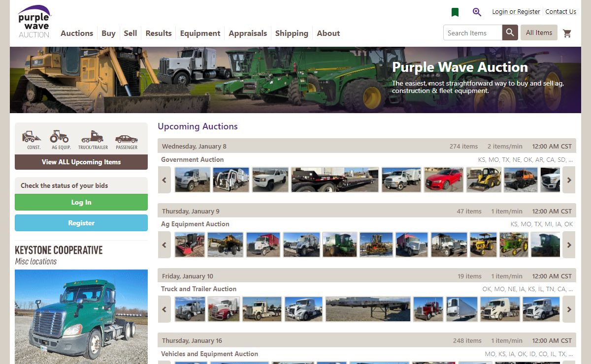
Task: Open the Truck and Trailer Auction link
Action: (x=199, y=289)
